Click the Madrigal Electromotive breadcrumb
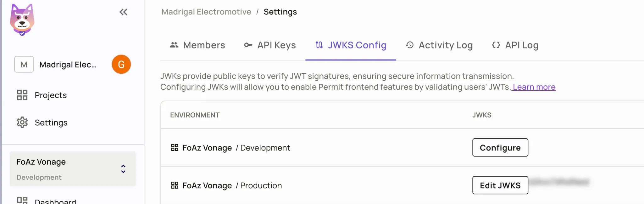 [x=206, y=12]
